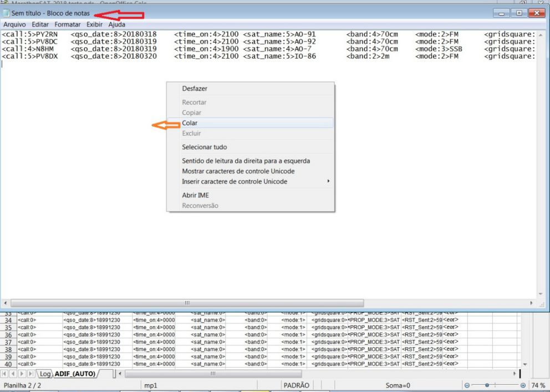Switch to the Log sheet tab

(45, 374)
